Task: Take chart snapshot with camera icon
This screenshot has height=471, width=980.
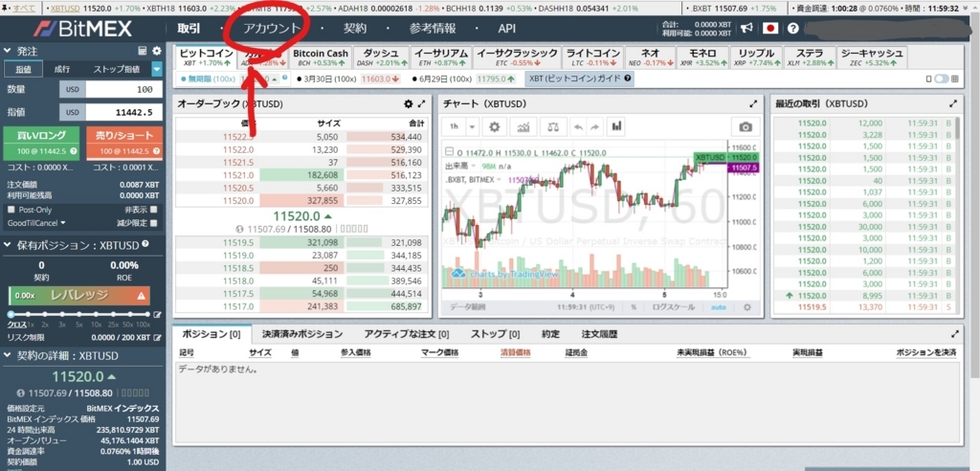Action: point(745,127)
